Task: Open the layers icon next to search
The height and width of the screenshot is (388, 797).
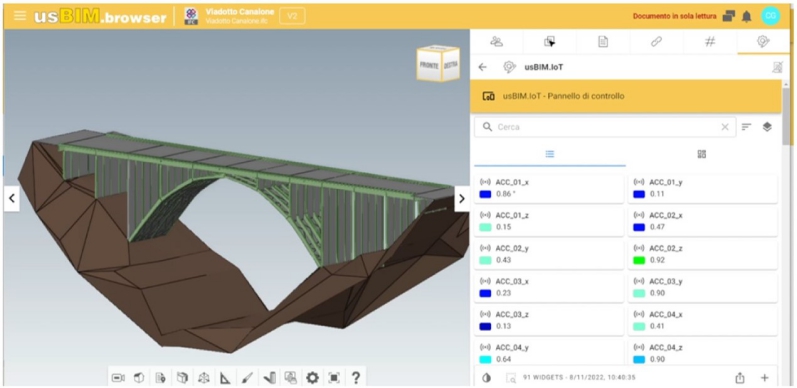Action: click(x=767, y=127)
